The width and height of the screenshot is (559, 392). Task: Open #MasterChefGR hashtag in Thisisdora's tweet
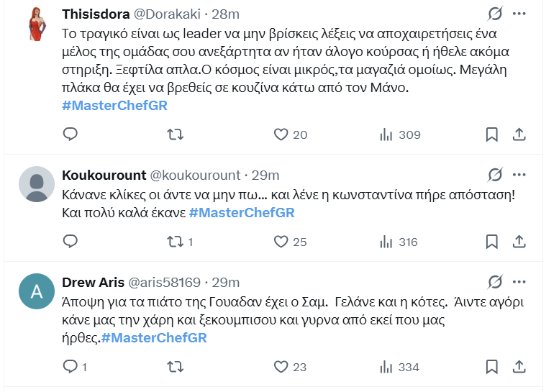[x=115, y=106]
